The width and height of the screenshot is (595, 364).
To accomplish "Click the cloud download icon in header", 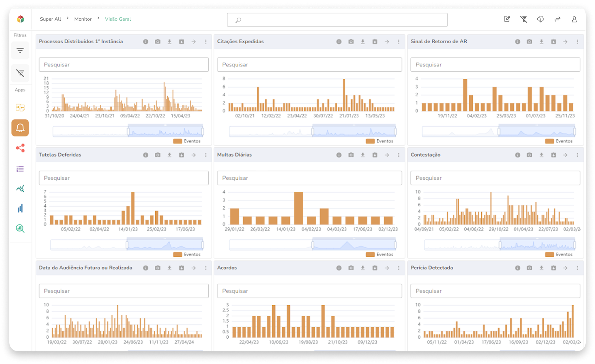I will [x=540, y=19].
